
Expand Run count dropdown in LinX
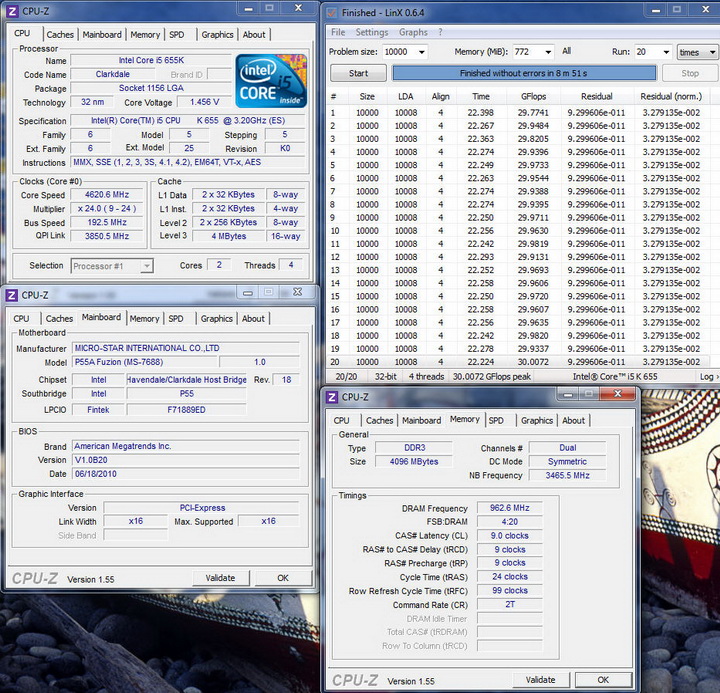tap(666, 52)
